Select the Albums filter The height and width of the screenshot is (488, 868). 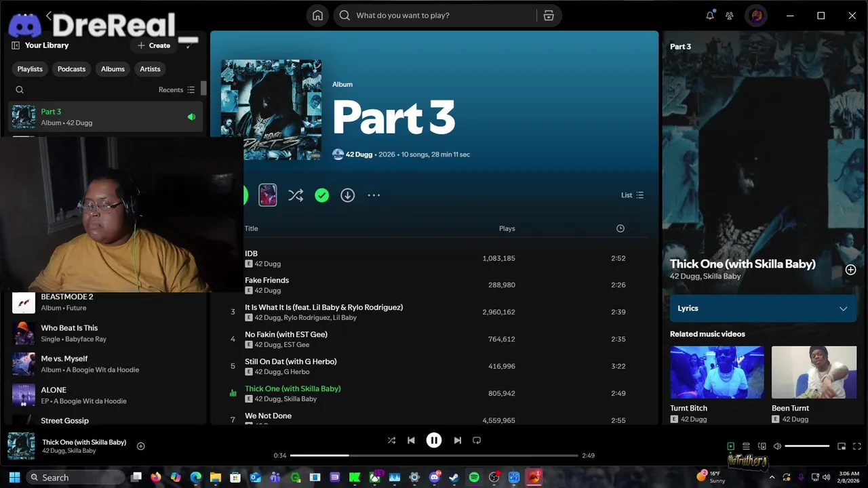(x=113, y=69)
